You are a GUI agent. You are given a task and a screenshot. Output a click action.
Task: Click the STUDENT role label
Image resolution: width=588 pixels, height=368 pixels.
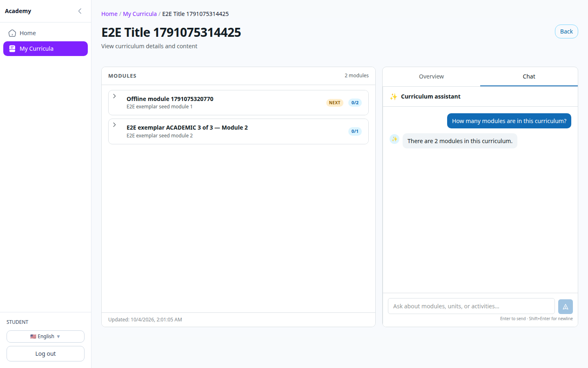18,322
